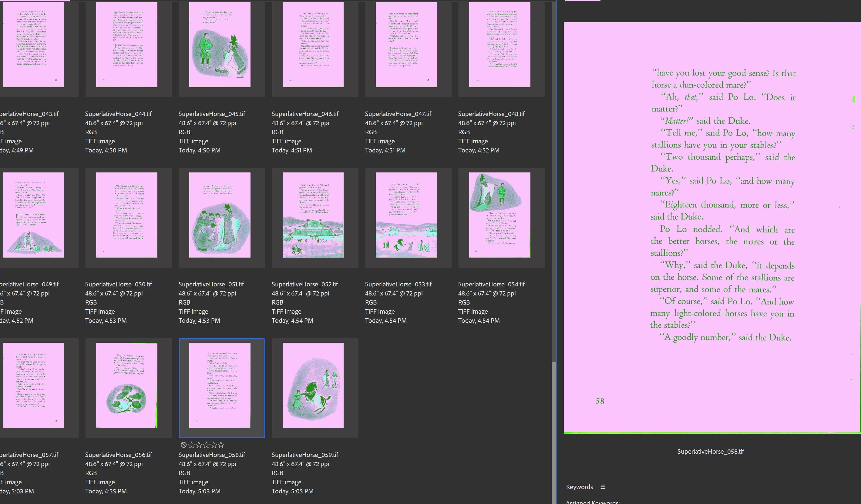
Task: Choose the SuperlativeHorse_054.tif thumbnail
Action: point(499,215)
